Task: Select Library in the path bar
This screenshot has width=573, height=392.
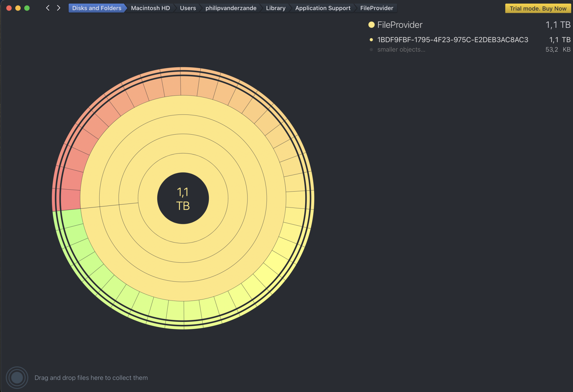Action: pos(276,8)
